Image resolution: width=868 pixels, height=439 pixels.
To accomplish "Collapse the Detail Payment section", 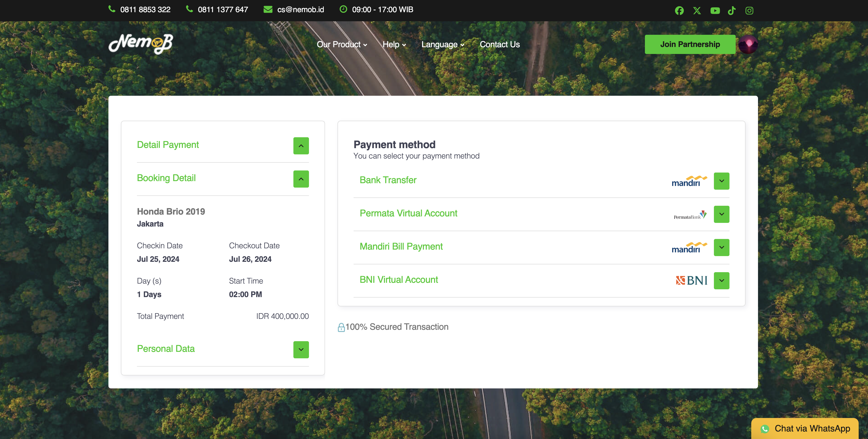I will coord(301,146).
